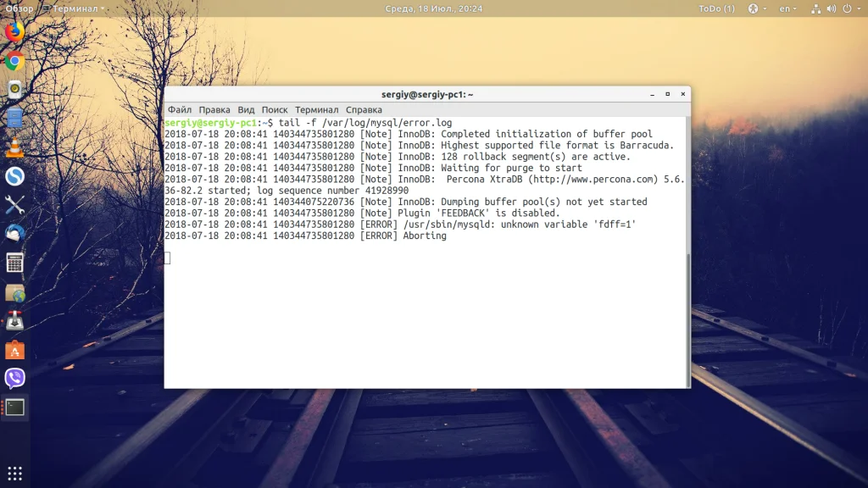Launch Thunderbird mail from the dock
Viewport: 868px width, 488px height.
tap(14, 234)
